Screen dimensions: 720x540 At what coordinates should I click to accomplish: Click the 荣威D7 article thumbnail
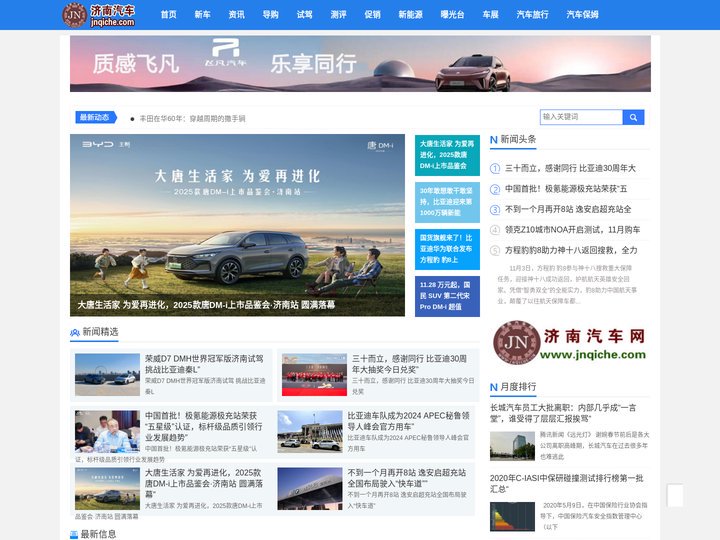[x=107, y=375]
